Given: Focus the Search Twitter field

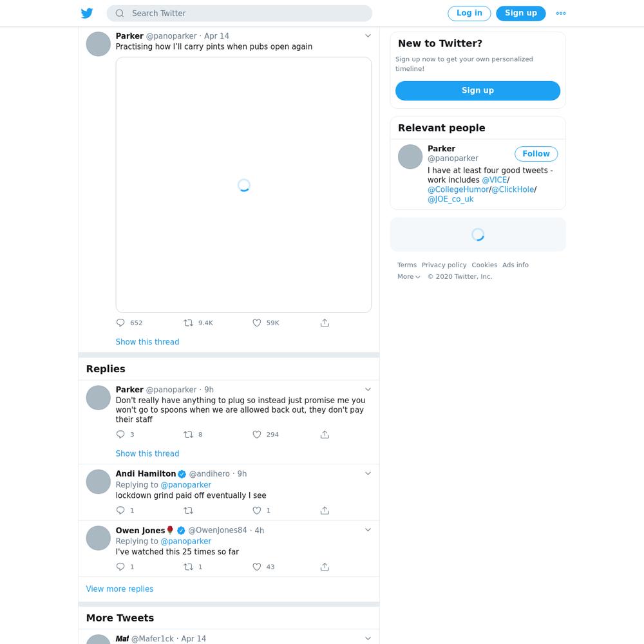Looking at the screenshot, I should 240,13.
